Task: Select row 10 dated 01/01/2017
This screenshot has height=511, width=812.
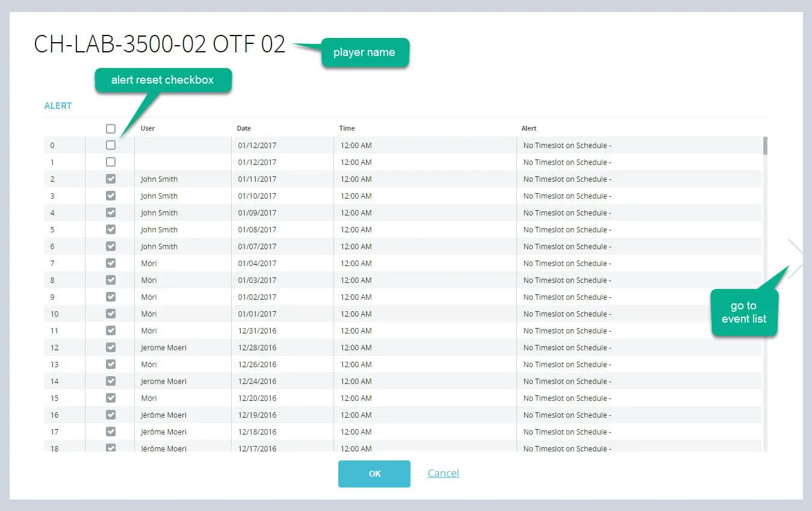Action: pos(403,314)
